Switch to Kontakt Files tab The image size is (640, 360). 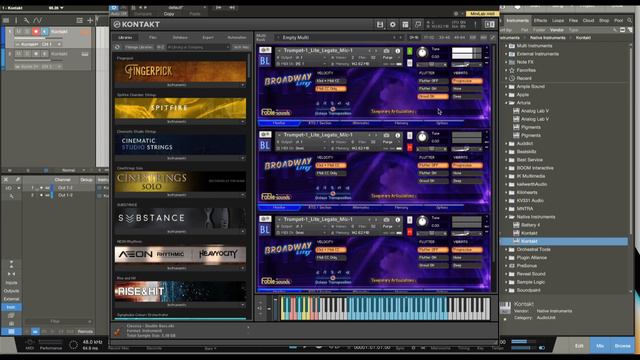[153, 37]
